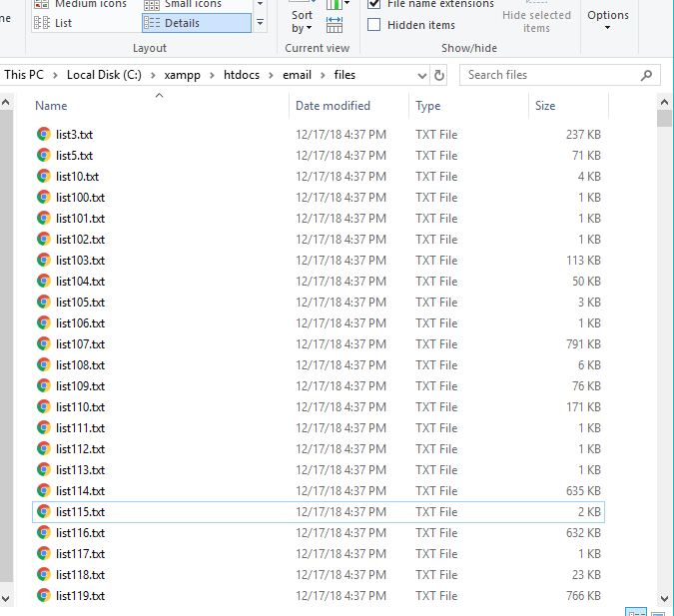Image resolution: width=674 pixels, height=616 pixels.
Task: Select the list112.txt Chrome file icon
Action: 43,449
